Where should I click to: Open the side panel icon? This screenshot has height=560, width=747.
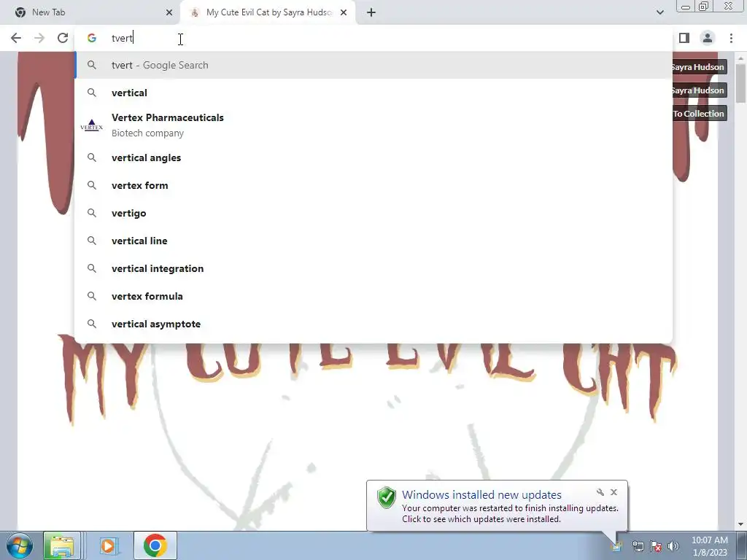[x=684, y=38]
